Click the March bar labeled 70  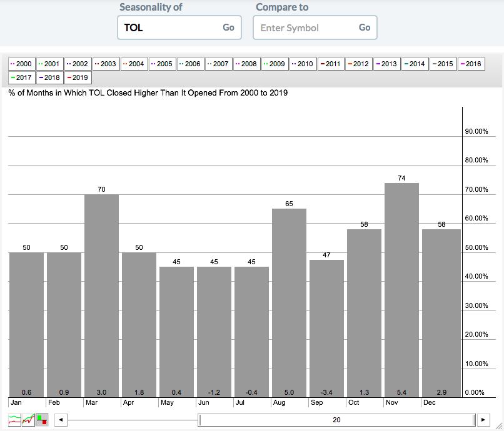101,296
